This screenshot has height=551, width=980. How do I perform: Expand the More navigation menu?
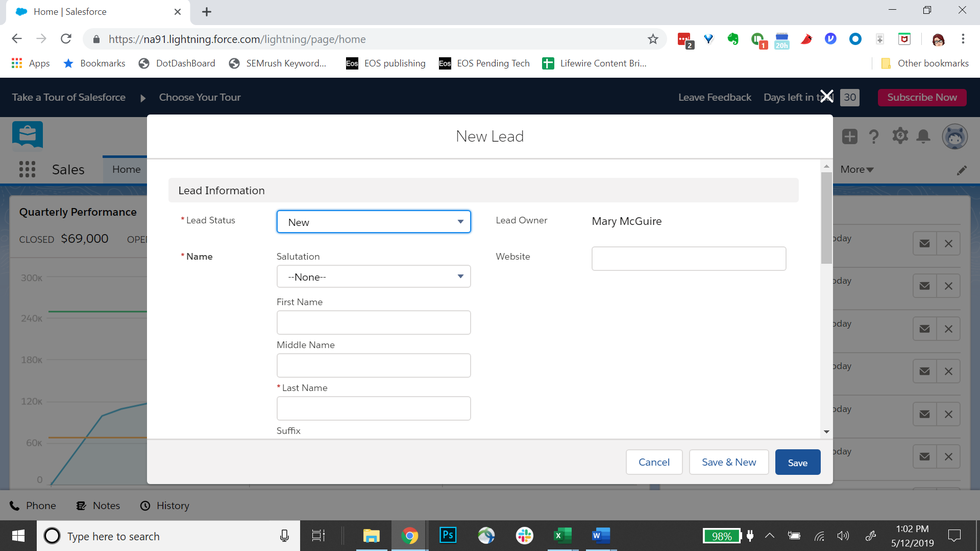click(x=857, y=169)
